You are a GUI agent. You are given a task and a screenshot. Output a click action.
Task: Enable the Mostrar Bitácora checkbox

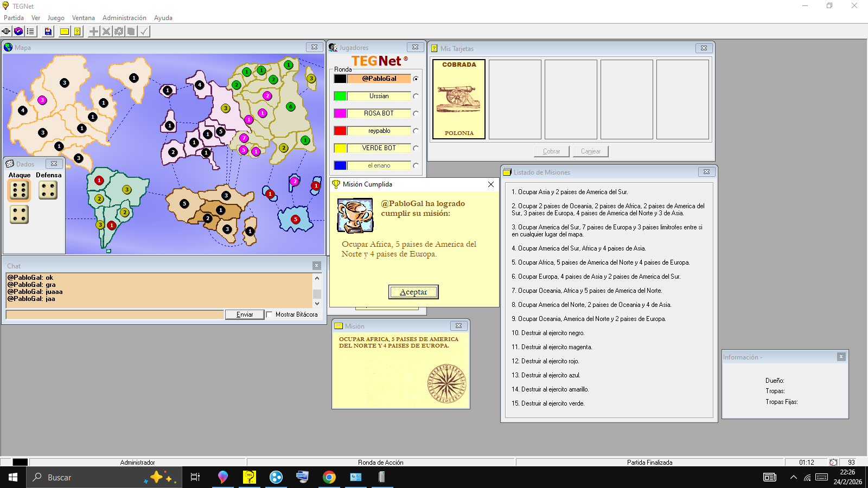click(x=269, y=314)
